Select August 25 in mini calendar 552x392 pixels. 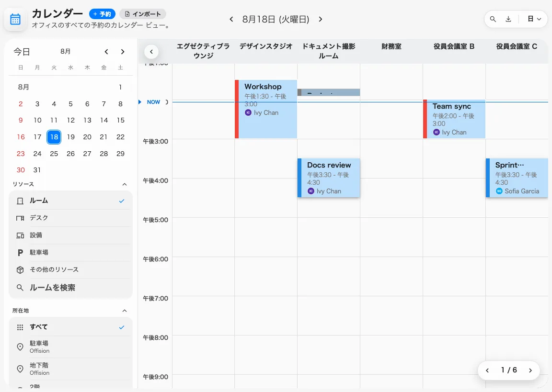tap(54, 154)
